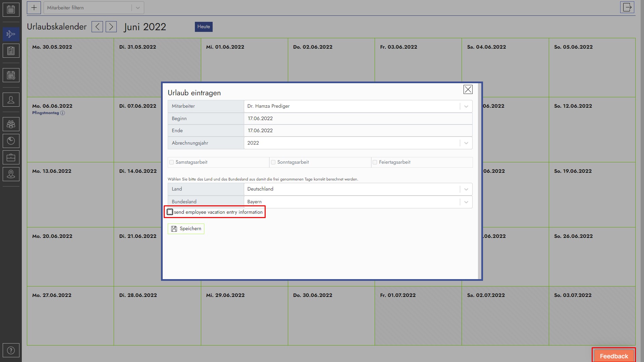Open the clipboard report sidebar icon

[11, 51]
